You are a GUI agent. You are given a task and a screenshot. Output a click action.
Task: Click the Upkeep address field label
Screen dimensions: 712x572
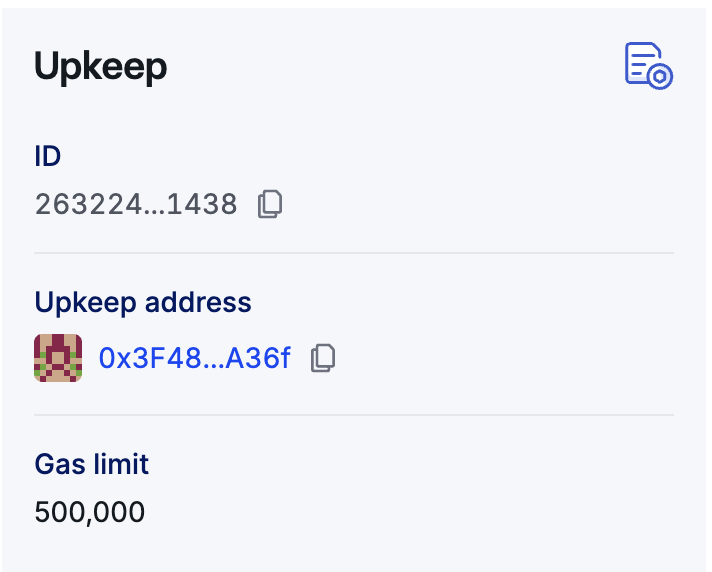click(x=143, y=302)
